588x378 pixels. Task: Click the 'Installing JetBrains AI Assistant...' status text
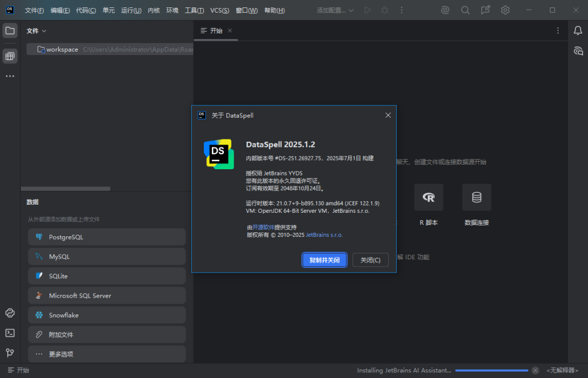tap(404, 371)
